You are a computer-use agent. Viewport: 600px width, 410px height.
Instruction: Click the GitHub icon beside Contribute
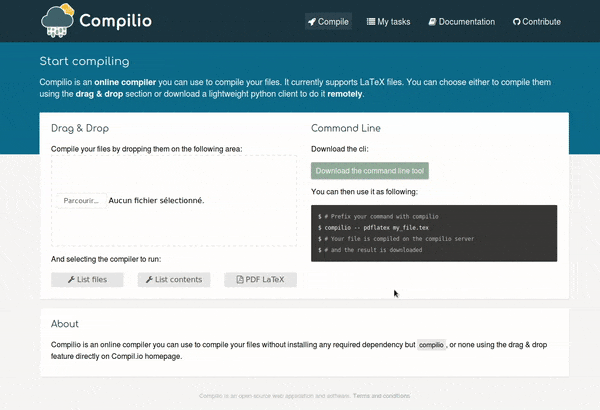[x=517, y=22]
